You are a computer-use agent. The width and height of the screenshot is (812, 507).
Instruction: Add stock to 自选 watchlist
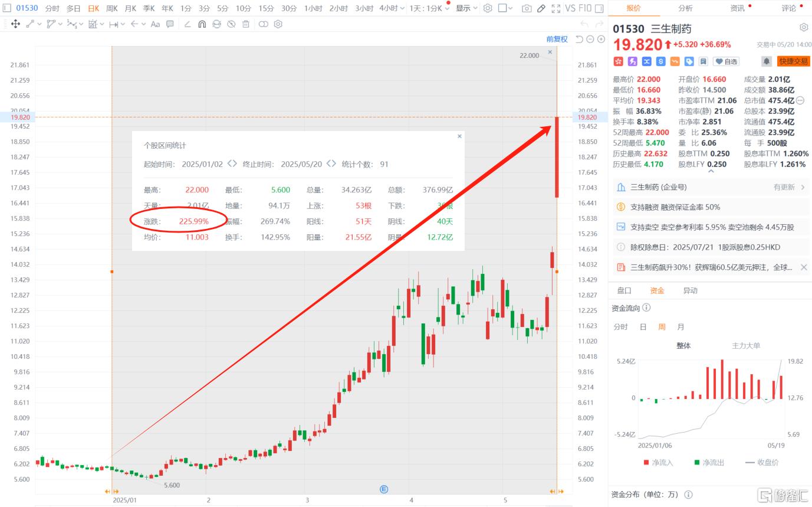(x=726, y=61)
